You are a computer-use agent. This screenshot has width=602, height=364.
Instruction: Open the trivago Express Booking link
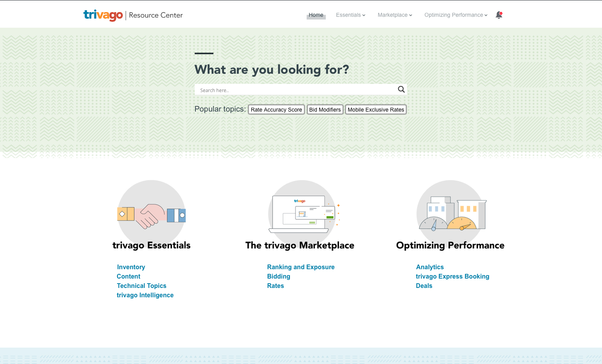tap(453, 276)
